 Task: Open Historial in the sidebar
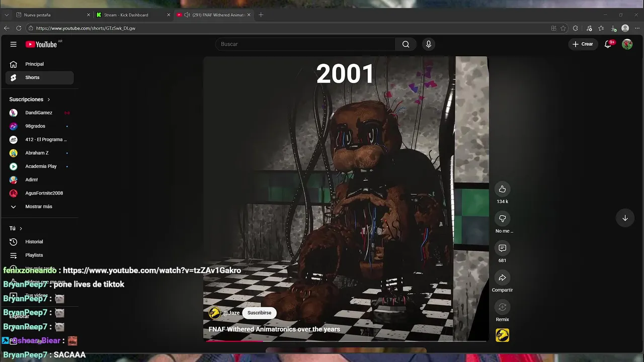click(x=39, y=242)
